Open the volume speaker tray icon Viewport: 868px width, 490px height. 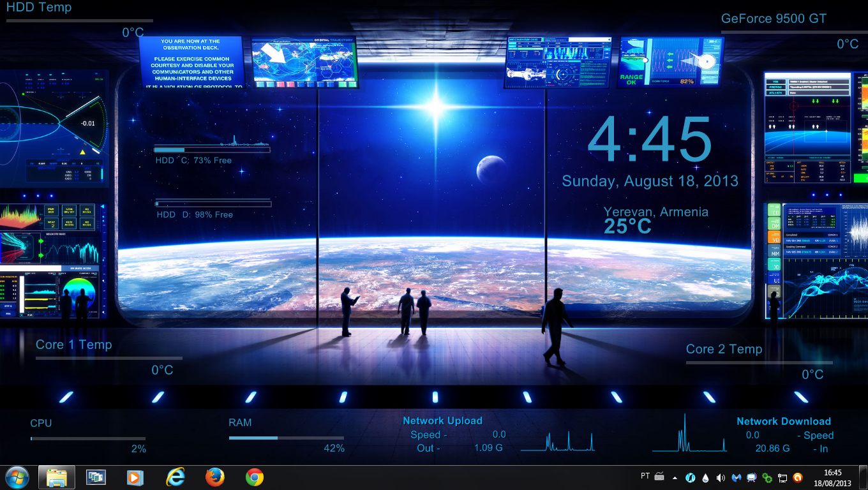point(721,477)
